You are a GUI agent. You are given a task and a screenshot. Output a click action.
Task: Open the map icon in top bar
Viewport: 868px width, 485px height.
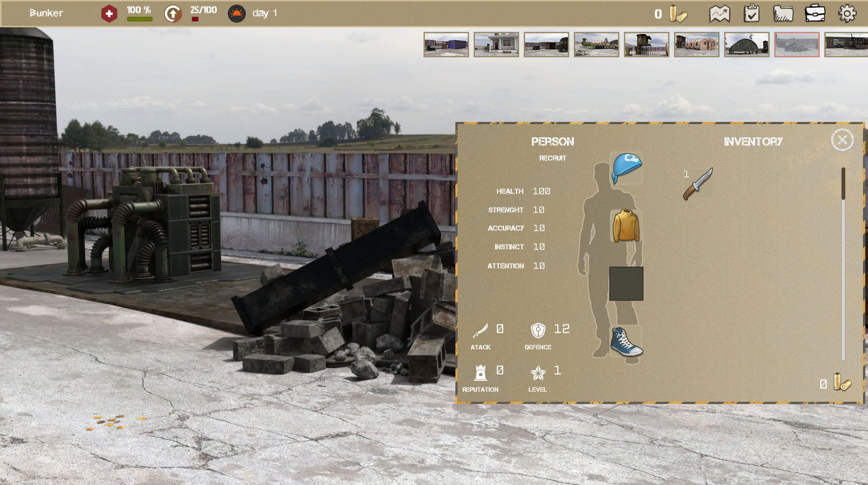coord(720,14)
